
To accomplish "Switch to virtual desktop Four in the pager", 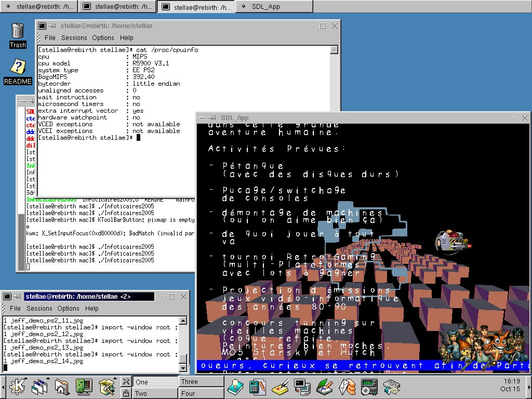I will point(202,393).
